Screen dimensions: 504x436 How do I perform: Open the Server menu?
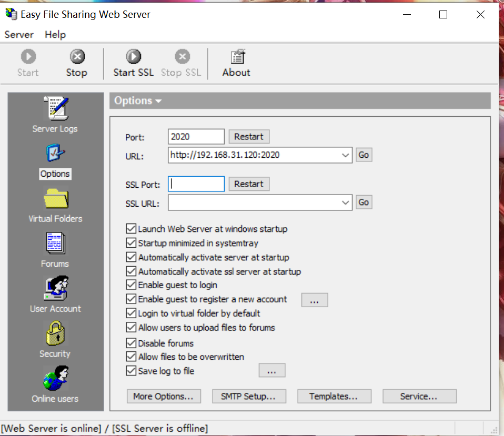click(19, 34)
